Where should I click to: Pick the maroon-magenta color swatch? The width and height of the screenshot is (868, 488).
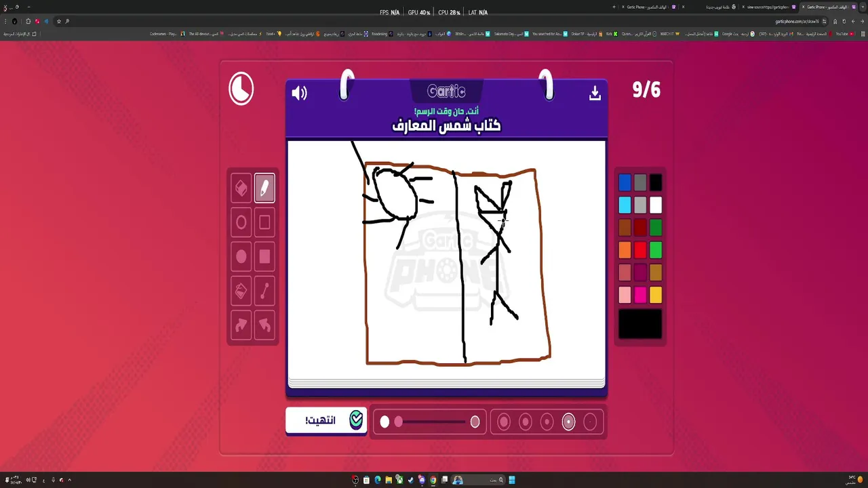[640, 272]
